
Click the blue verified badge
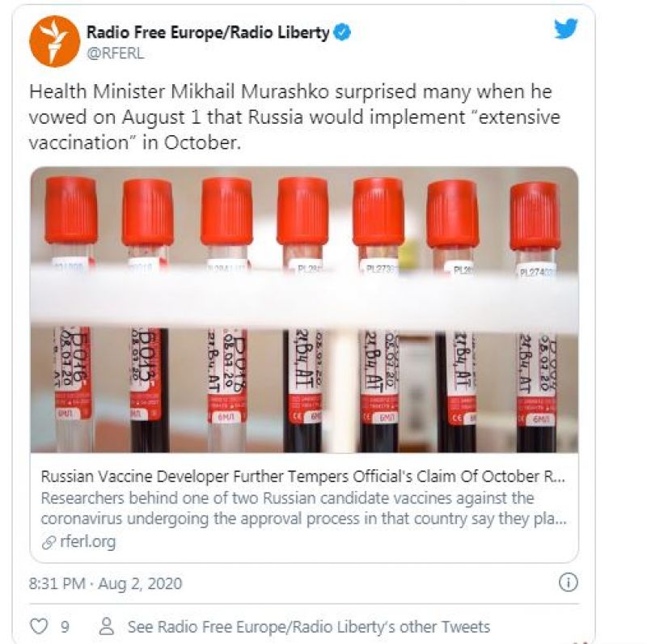[342, 32]
